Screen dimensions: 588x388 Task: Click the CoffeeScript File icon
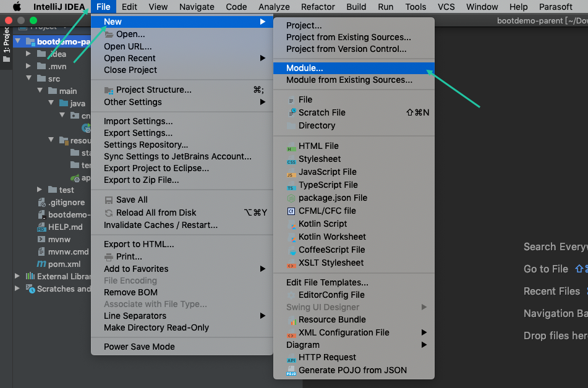coord(291,250)
